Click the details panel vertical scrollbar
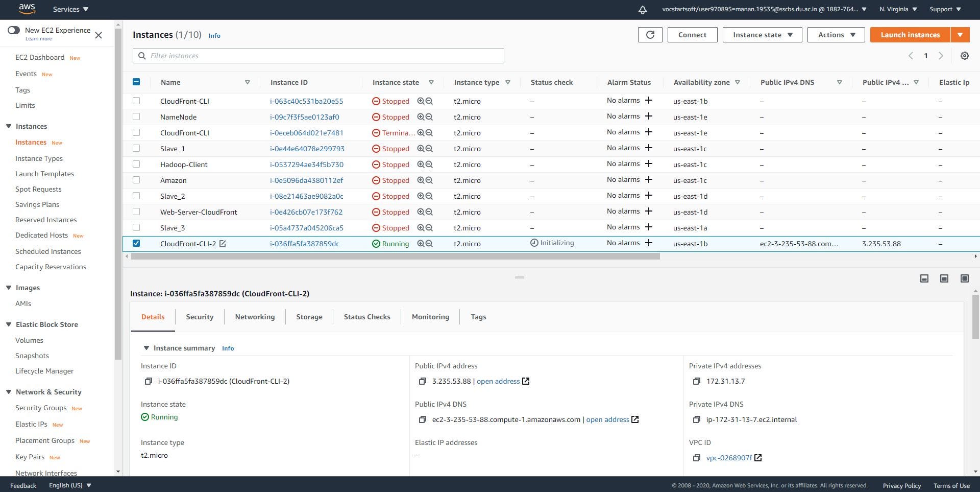980x492 pixels. [975, 317]
